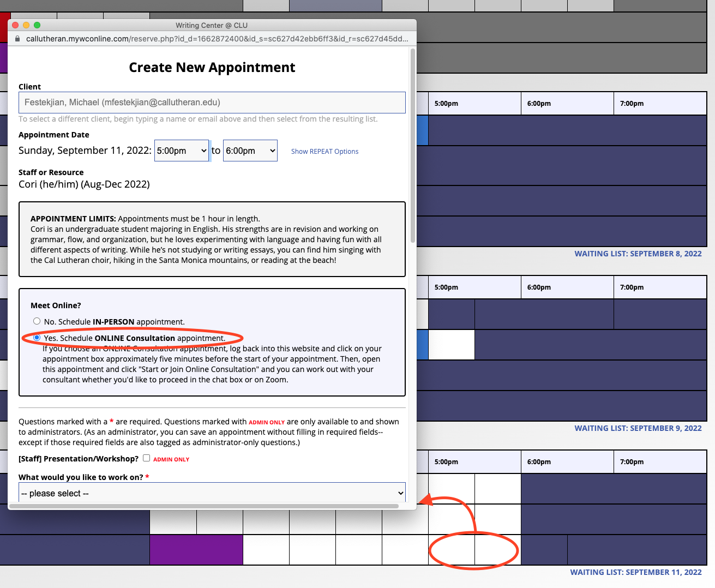Maximize the popup with the green window button
The image size is (715, 588).
pyautogui.click(x=37, y=25)
